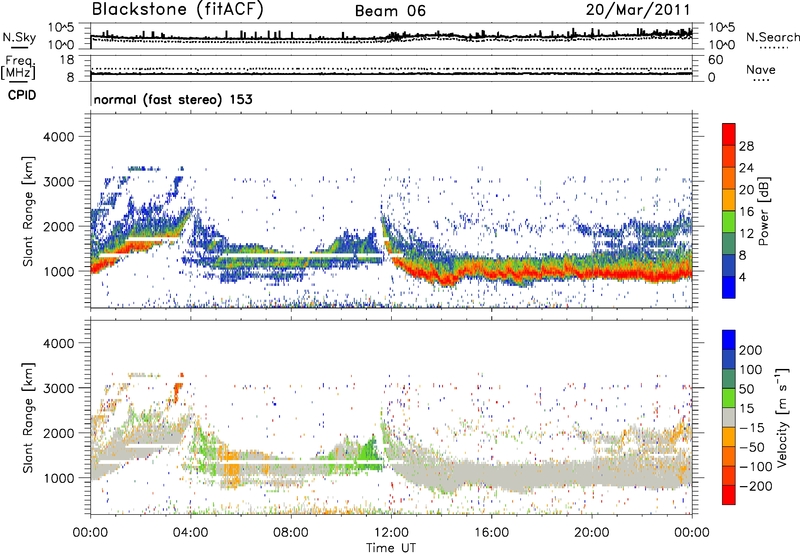Select the "CPID" row label
This screenshot has height=554, width=800.
click(22, 95)
